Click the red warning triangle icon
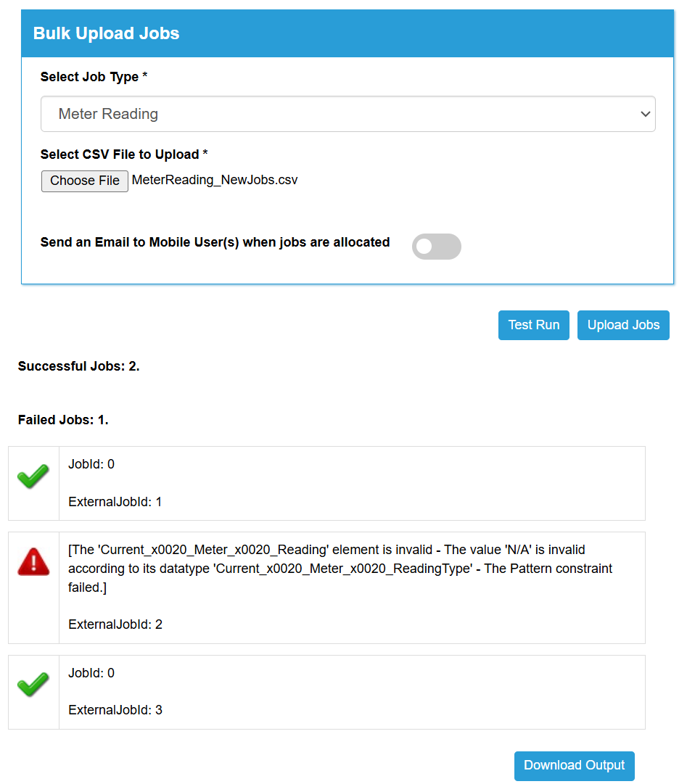695x784 pixels. 33,562
